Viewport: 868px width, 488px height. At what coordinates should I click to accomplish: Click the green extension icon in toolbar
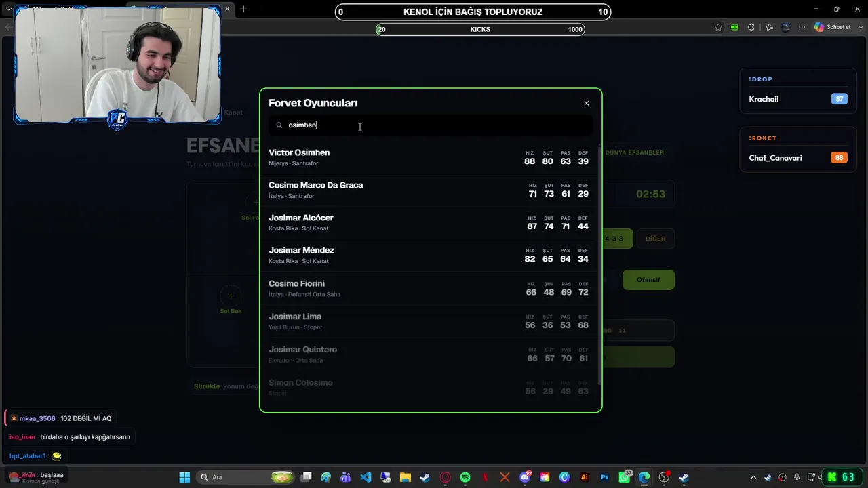[734, 27]
